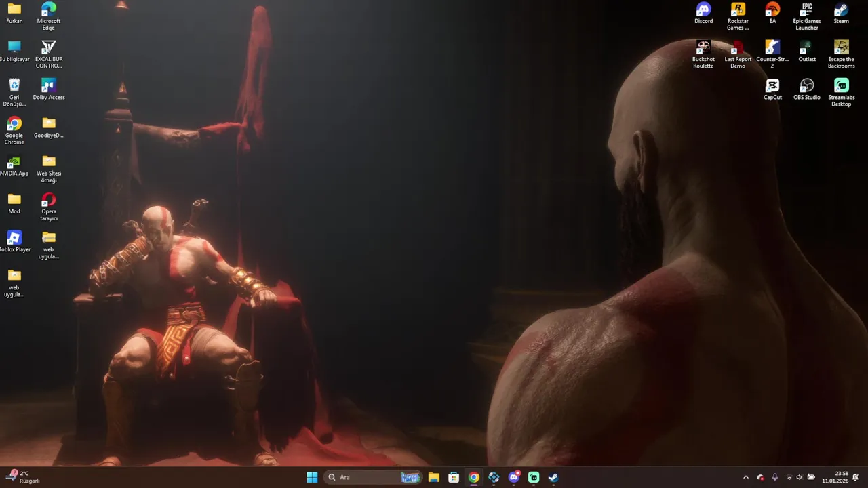
Task: Open EXCALIBUR CONTROL shortcut
Action: (x=49, y=54)
